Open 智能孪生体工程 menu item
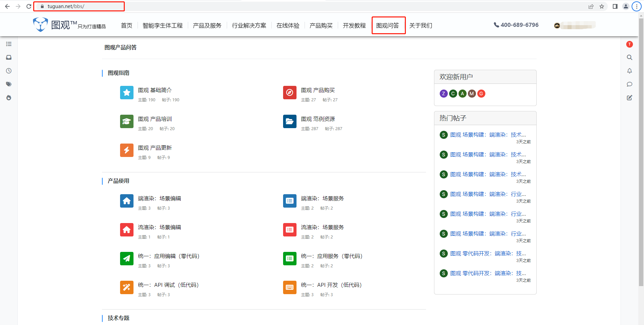This screenshot has height=325, width=644. 163,25
